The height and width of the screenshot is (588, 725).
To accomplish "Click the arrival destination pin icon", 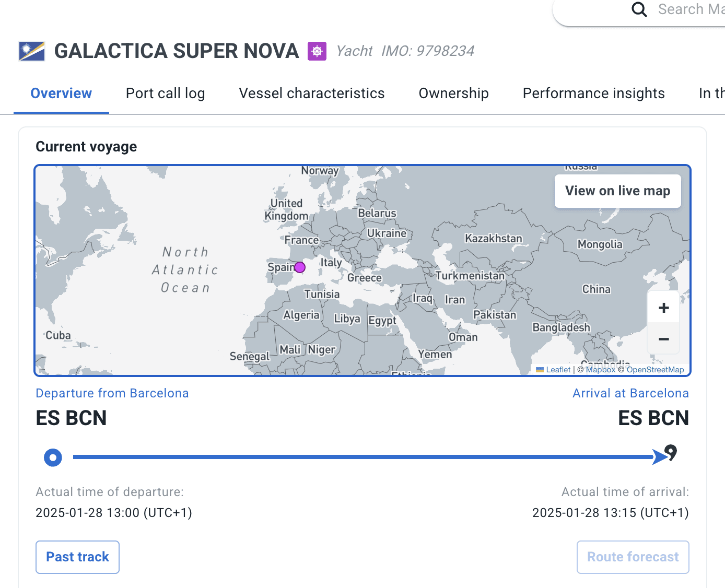I will 671,452.
